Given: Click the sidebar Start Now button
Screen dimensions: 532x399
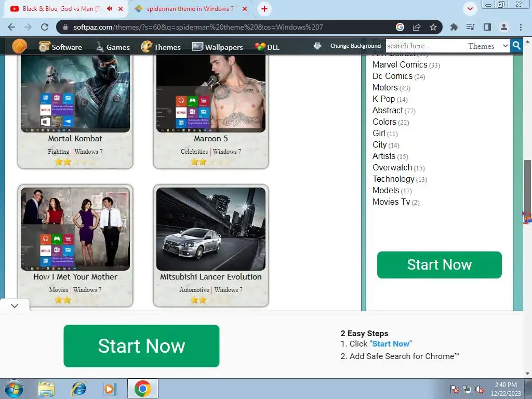Looking at the screenshot, I should click(x=440, y=265).
